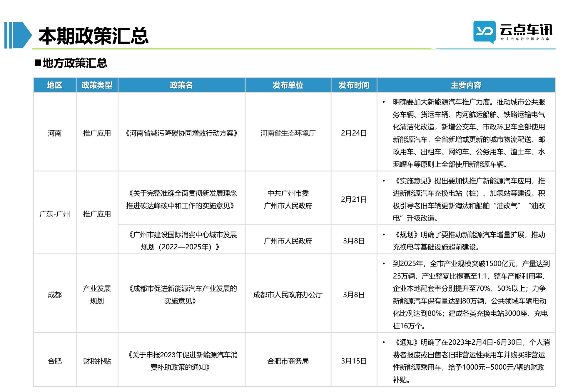Screen dimensions: 588x392
Task: Select the 河南省生态环境厅 cell
Action: 288,133
